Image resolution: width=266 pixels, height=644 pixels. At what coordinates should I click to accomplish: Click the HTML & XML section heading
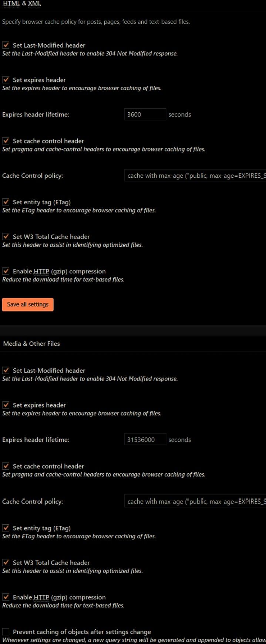pos(22,4)
